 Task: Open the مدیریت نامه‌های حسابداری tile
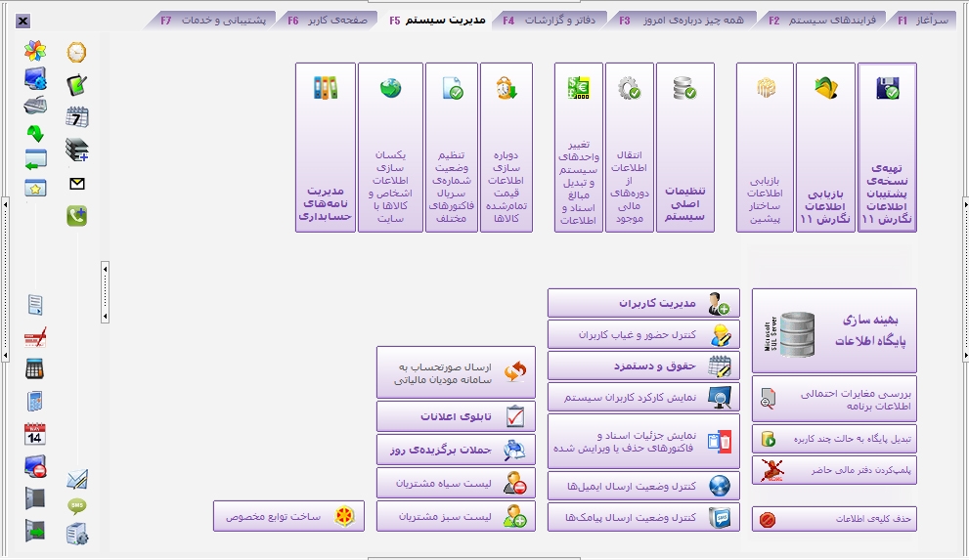click(326, 148)
